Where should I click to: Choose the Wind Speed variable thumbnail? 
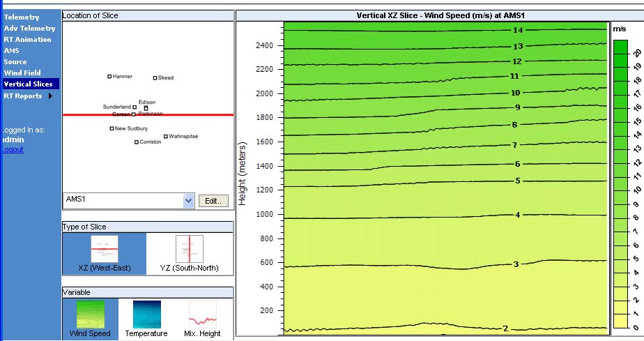(x=90, y=314)
